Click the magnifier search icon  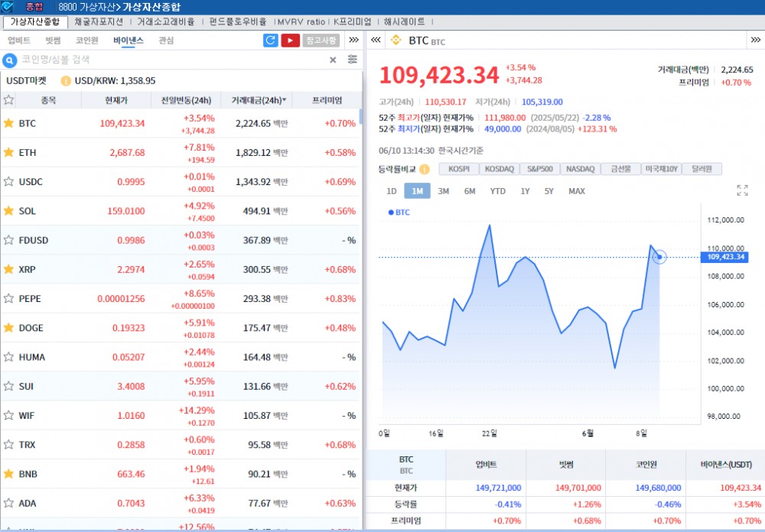pos(10,60)
